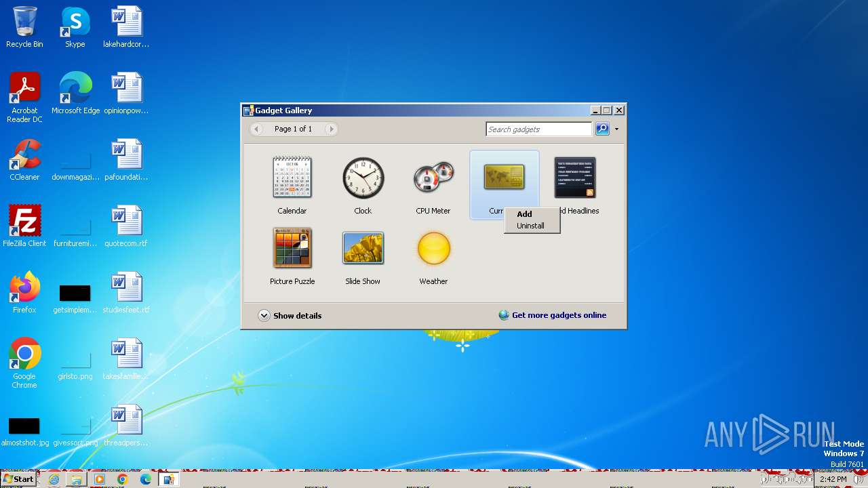Open the Start menu
Image resolution: width=868 pixels, height=488 pixels.
[18, 479]
